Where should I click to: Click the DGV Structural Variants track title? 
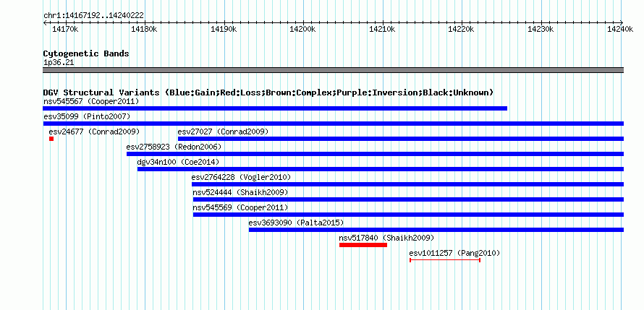(268, 92)
